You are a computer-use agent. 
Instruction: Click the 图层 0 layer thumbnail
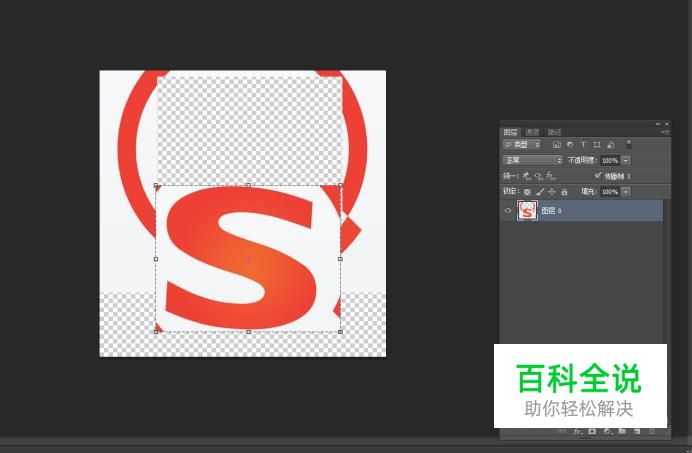pyautogui.click(x=527, y=211)
